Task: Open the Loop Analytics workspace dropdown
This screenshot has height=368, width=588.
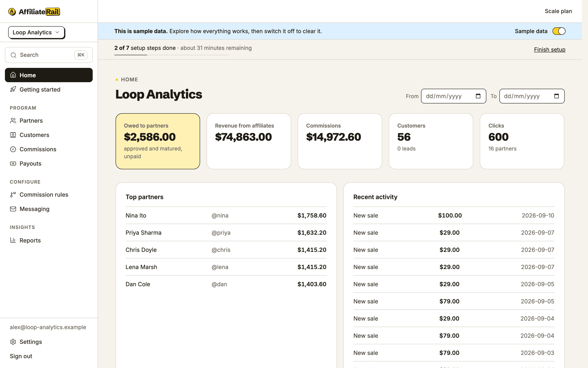Action: pos(37,32)
